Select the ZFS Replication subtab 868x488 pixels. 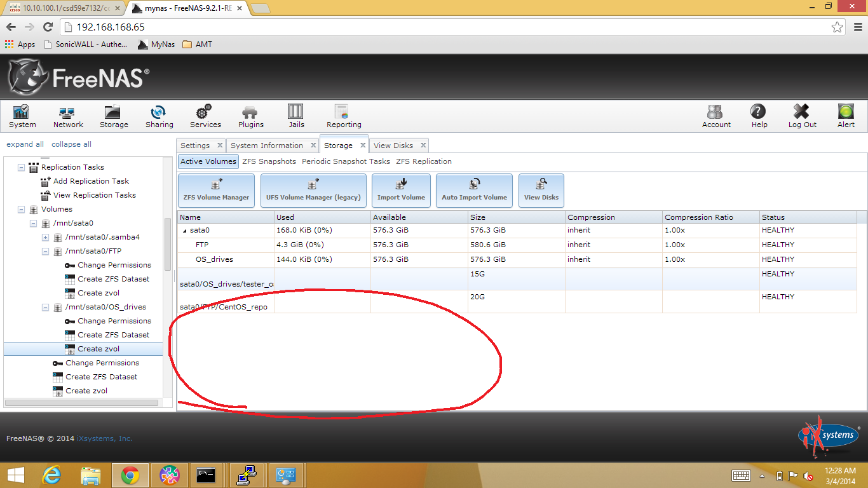tap(424, 161)
